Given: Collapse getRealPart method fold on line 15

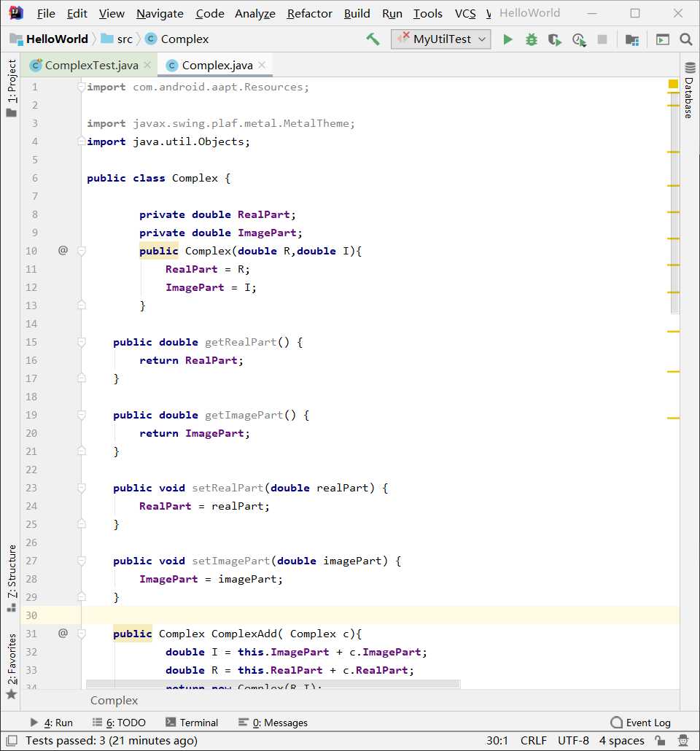Looking at the screenshot, I should [x=82, y=342].
